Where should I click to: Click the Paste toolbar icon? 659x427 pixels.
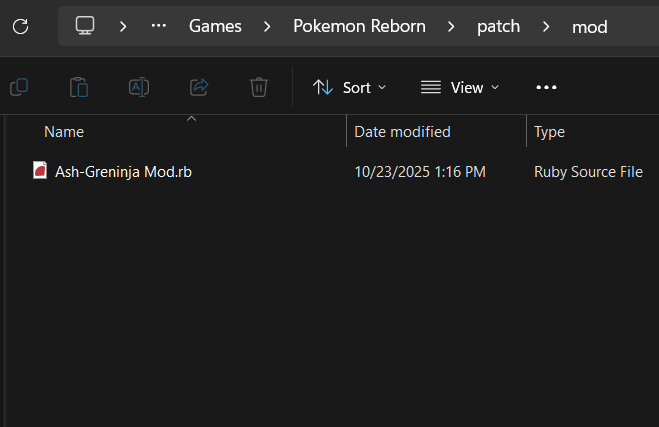click(x=79, y=87)
